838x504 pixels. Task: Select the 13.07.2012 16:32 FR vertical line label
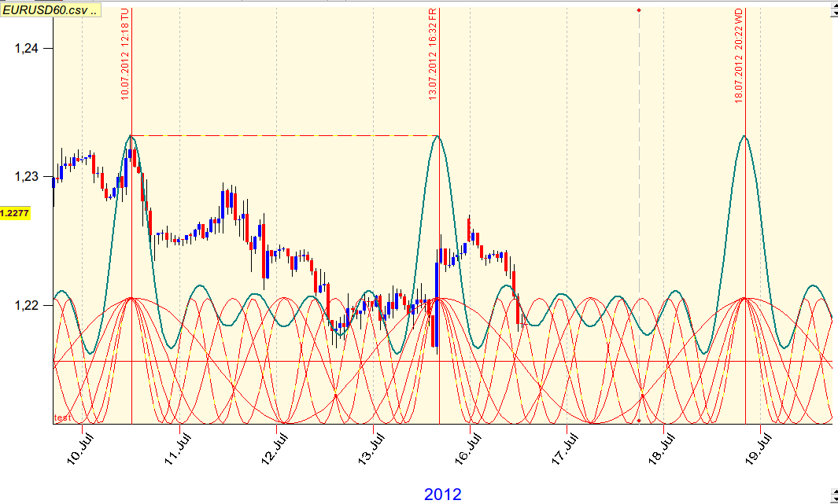[432, 53]
